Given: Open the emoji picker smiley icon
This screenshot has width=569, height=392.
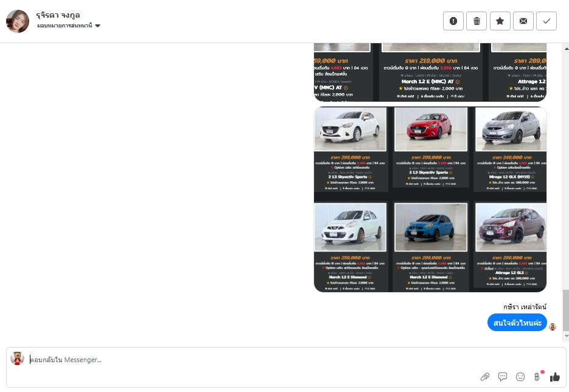Looking at the screenshot, I should [520, 377].
